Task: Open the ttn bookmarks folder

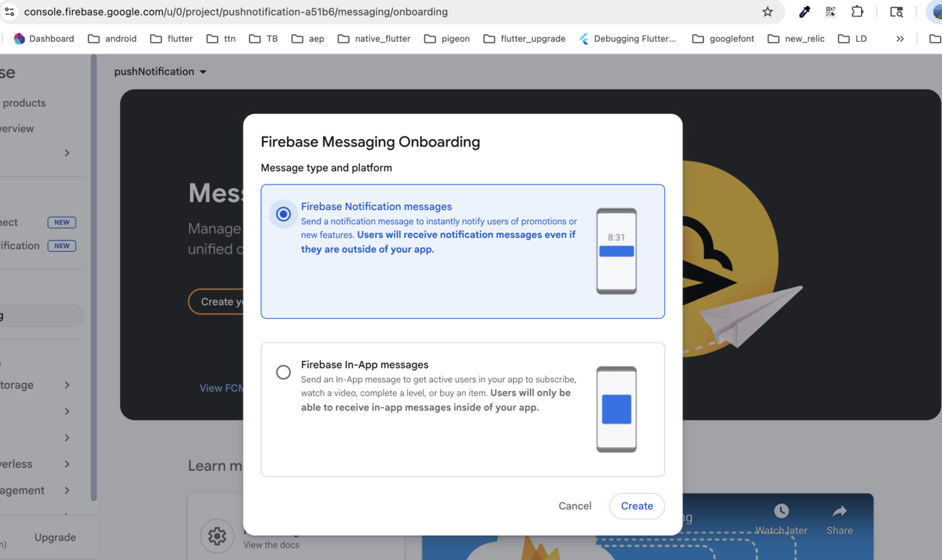Action: pyautogui.click(x=221, y=39)
